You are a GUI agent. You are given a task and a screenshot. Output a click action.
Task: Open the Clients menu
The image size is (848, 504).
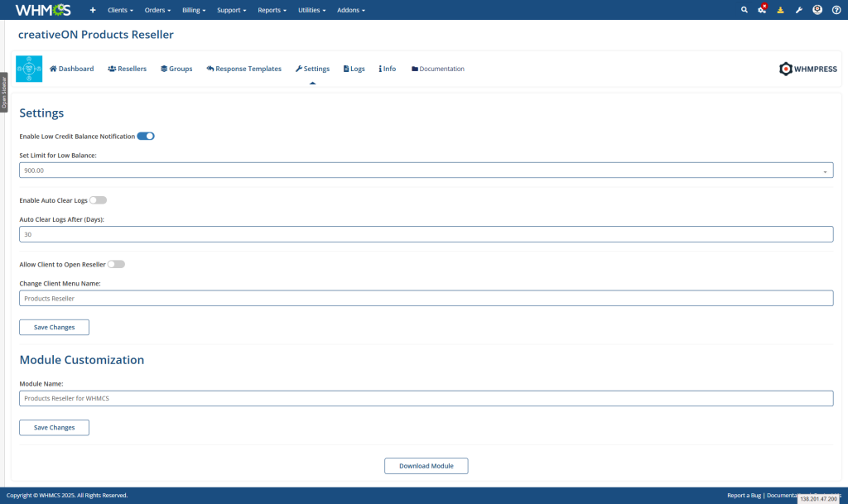pos(119,10)
